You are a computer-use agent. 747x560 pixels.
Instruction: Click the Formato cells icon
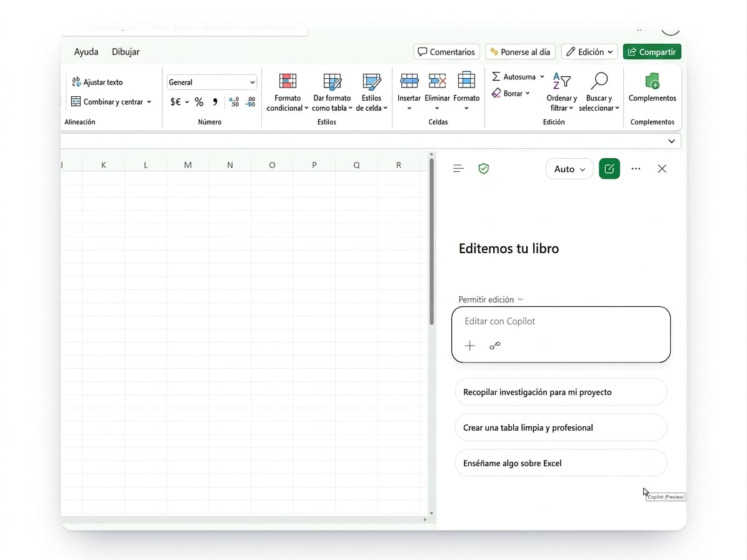coord(466,81)
